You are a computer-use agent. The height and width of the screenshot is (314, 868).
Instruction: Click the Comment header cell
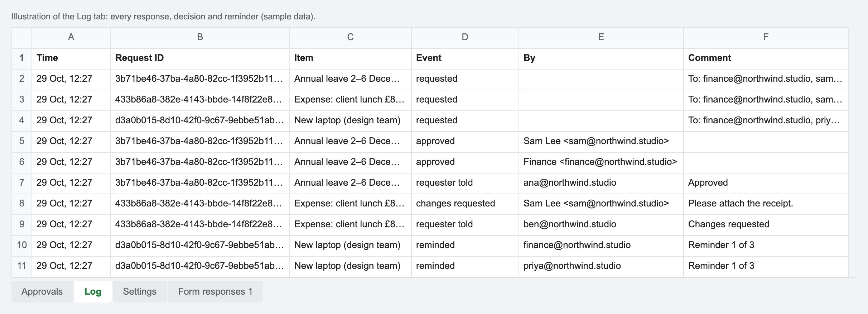click(766, 59)
